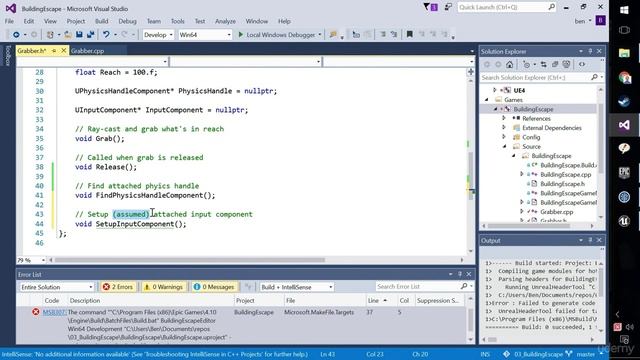Open the Tools menu
Viewport: 640px width, 360px height.
178,21
